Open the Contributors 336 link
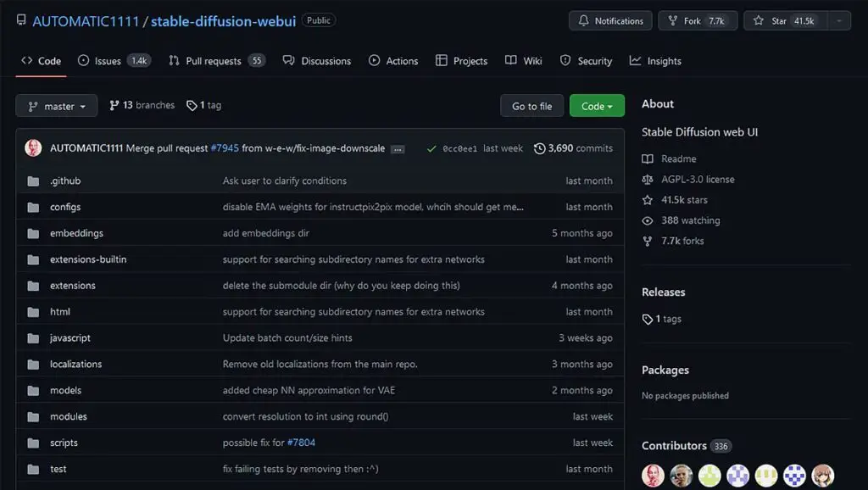This screenshot has height=490, width=868. click(x=687, y=446)
